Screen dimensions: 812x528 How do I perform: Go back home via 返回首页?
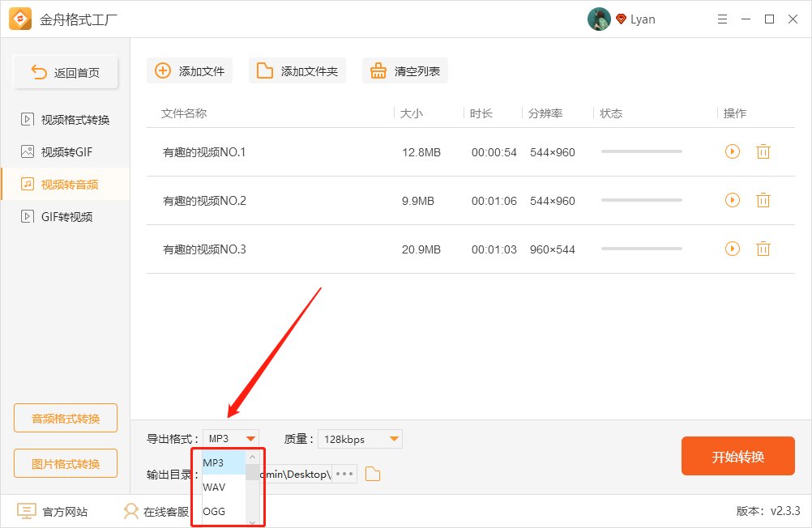click(65, 72)
